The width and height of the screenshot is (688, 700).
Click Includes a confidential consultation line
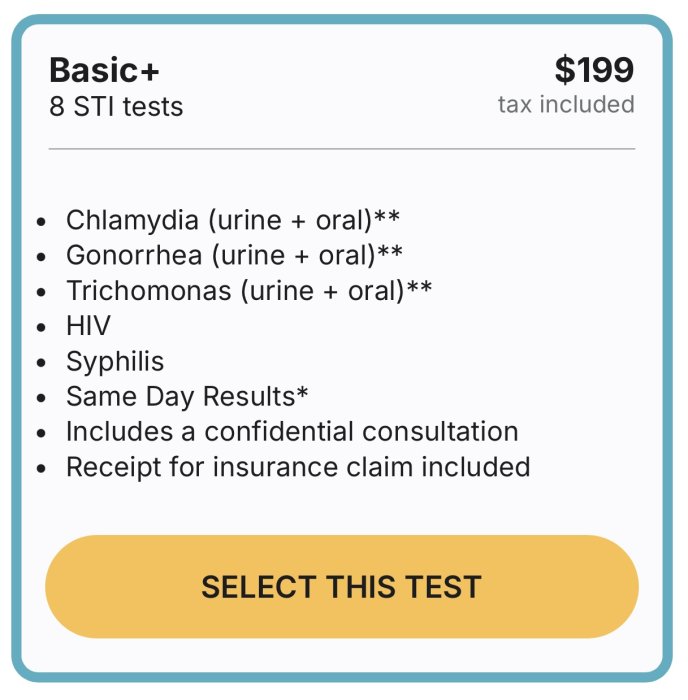tap(292, 431)
